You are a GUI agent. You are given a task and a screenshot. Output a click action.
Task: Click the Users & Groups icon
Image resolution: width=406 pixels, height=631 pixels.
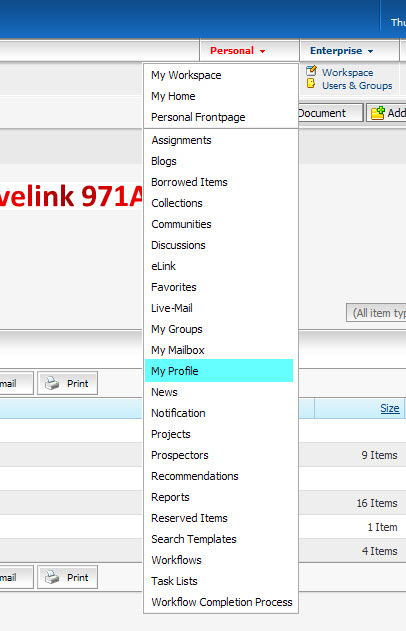tap(311, 83)
